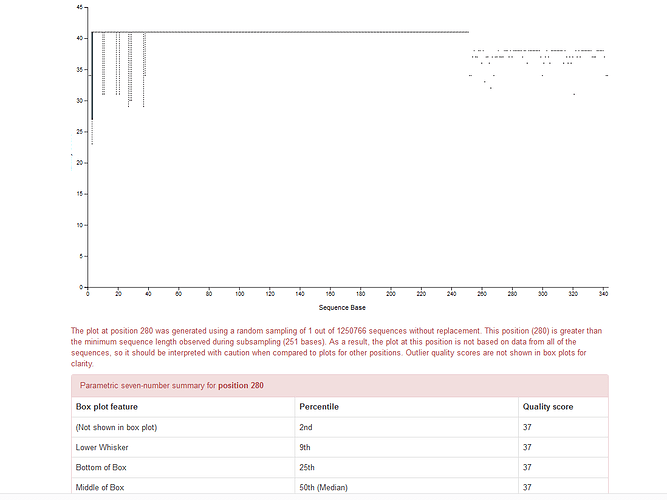Screen dimensions: 667x500
Task: Click the 'Percentile' column header
Action: point(319,407)
